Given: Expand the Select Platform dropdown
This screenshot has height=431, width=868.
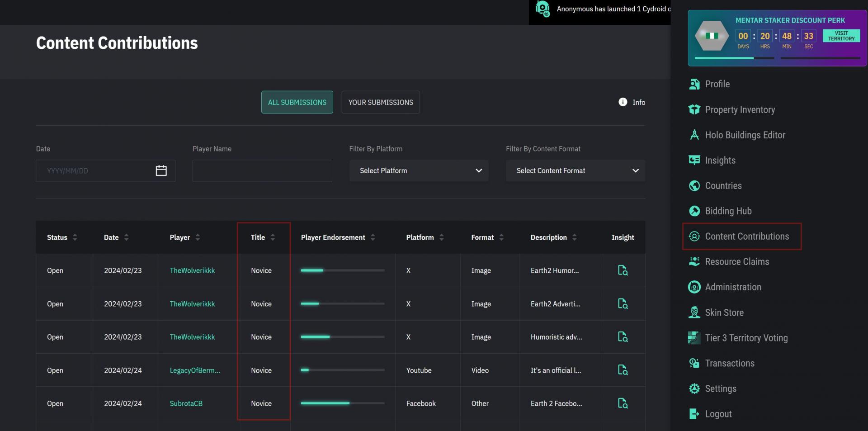Looking at the screenshot, I should pyautogui.click(x=419, y=171).
